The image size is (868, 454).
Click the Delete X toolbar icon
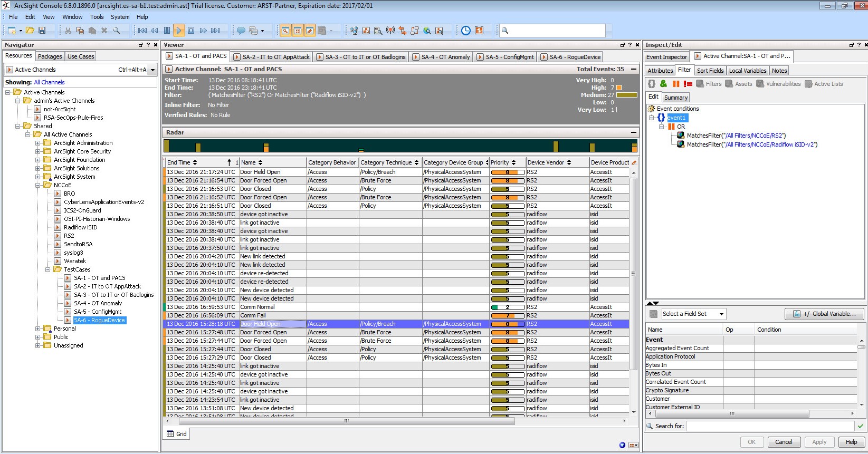point(104,31)
